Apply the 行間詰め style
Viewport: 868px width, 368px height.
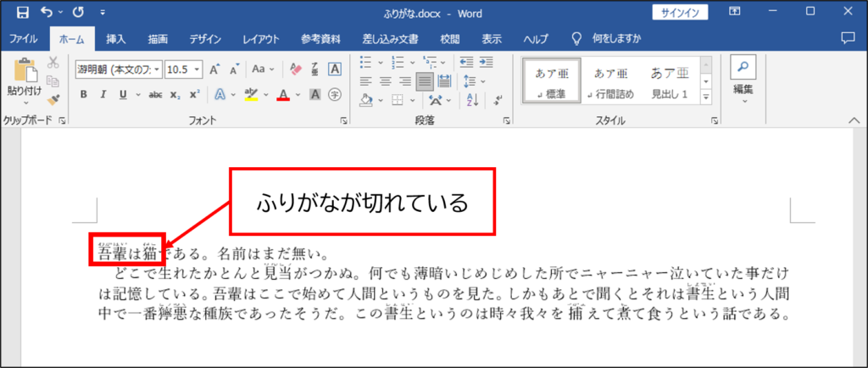(x=611, y=81)
